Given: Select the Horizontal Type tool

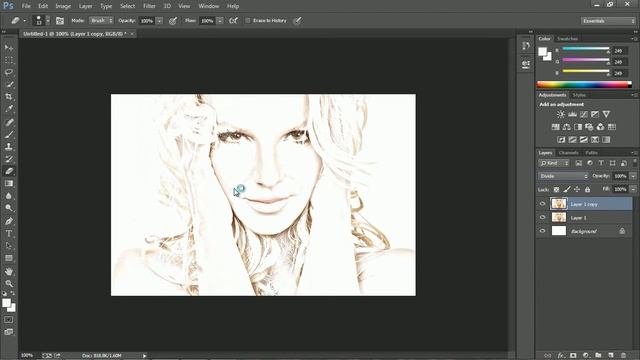Looking at the screenshot, I should click(9, 233).
